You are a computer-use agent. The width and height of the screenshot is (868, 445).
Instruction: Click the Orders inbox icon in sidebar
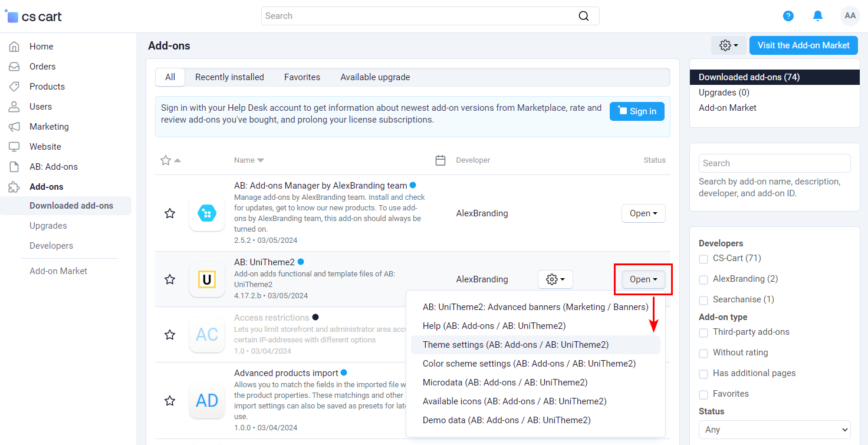pyautogui.click(x=14, y=67)
